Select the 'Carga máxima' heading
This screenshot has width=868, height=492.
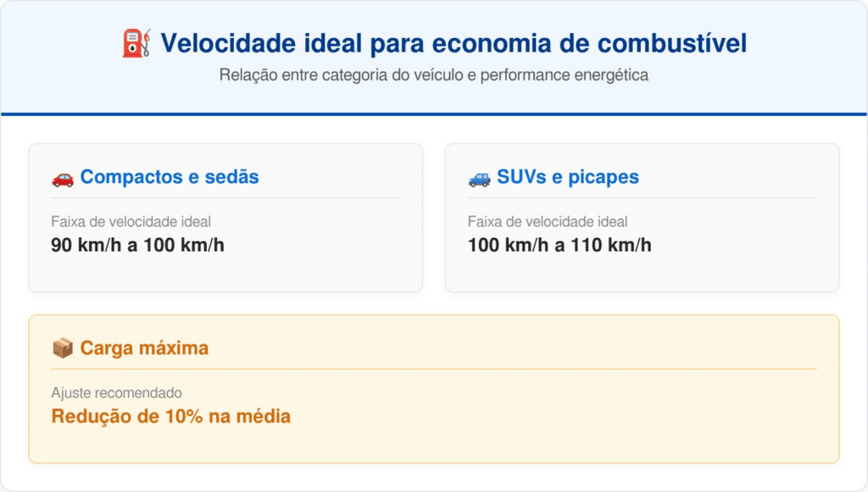[x=144, y=348]
